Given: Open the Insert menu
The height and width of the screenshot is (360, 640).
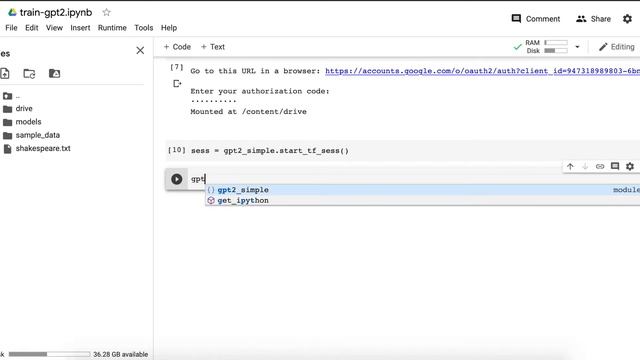Looking at the screenshot, I should pos(80,28).
